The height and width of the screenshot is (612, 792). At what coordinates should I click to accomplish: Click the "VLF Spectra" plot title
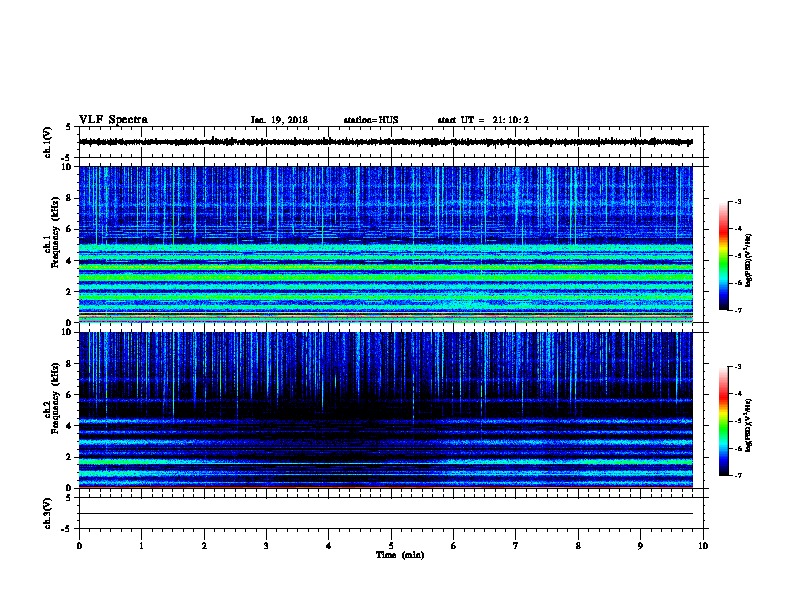(x=113, y=120)
